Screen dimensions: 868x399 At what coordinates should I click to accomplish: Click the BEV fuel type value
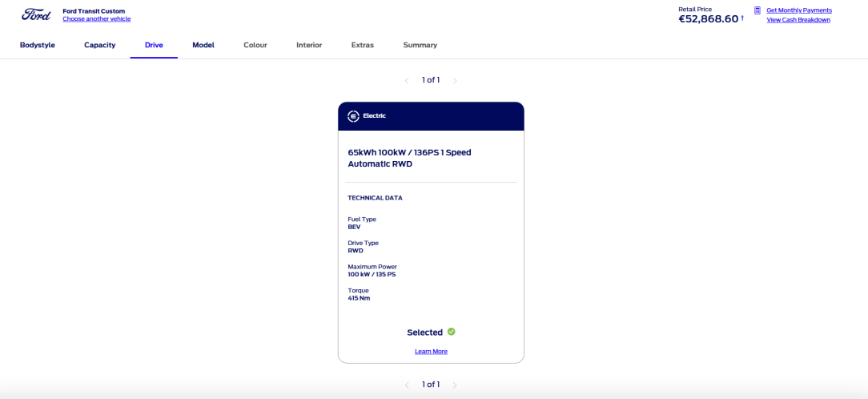pos(354,227)
